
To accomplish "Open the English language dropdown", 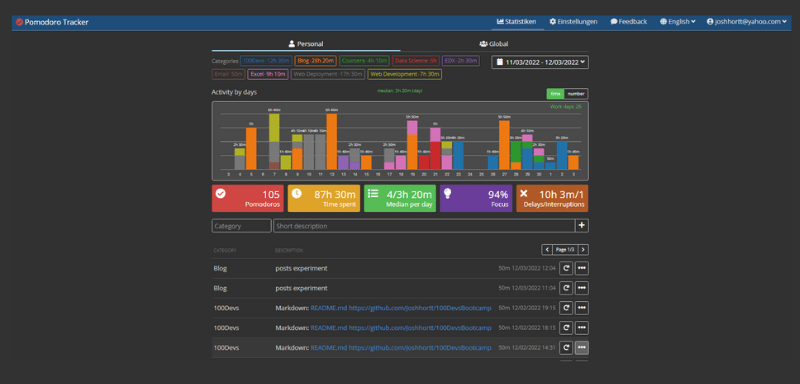I will 678,22.
